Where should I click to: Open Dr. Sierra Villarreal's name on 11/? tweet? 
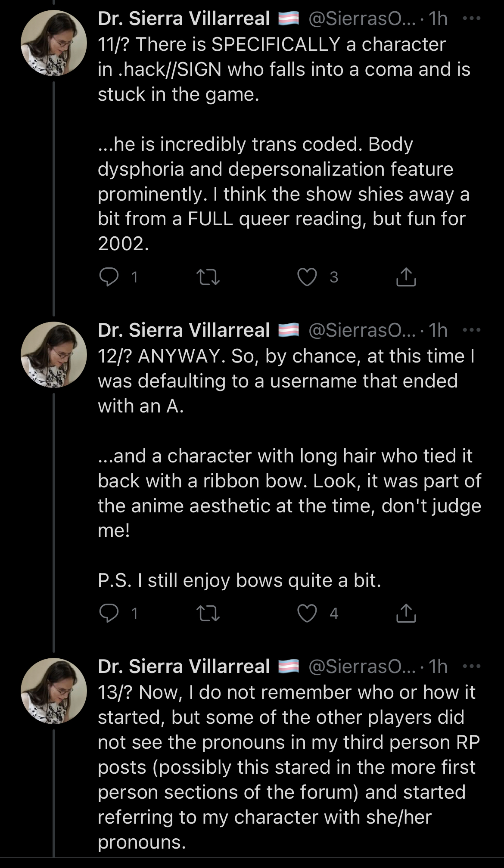(x=184, y=19)
